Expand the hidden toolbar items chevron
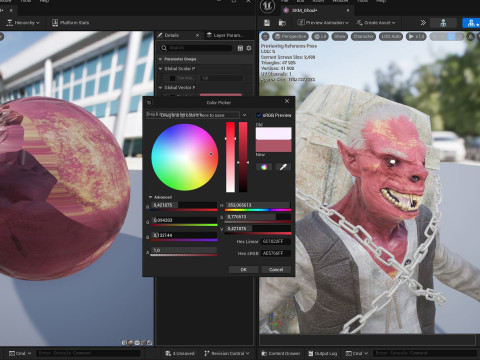This screenshot has width=480, height=360. [x=423, y=23]
